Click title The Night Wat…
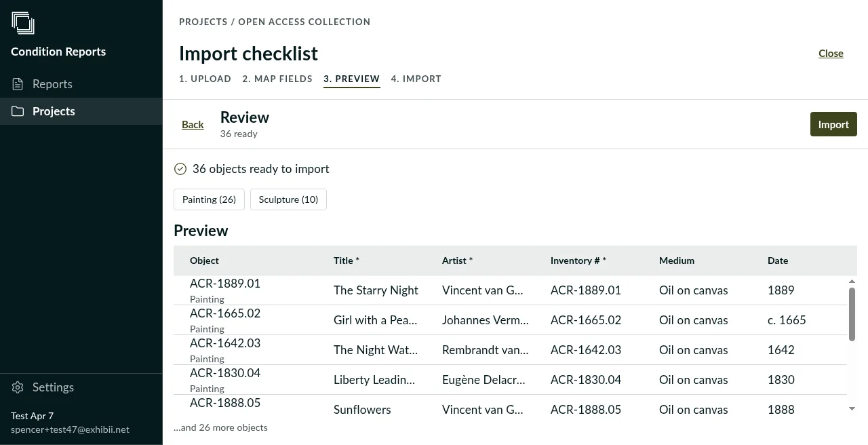Image resolution: width=868 pixels, height=445 pixels. [x=376, y=350]
